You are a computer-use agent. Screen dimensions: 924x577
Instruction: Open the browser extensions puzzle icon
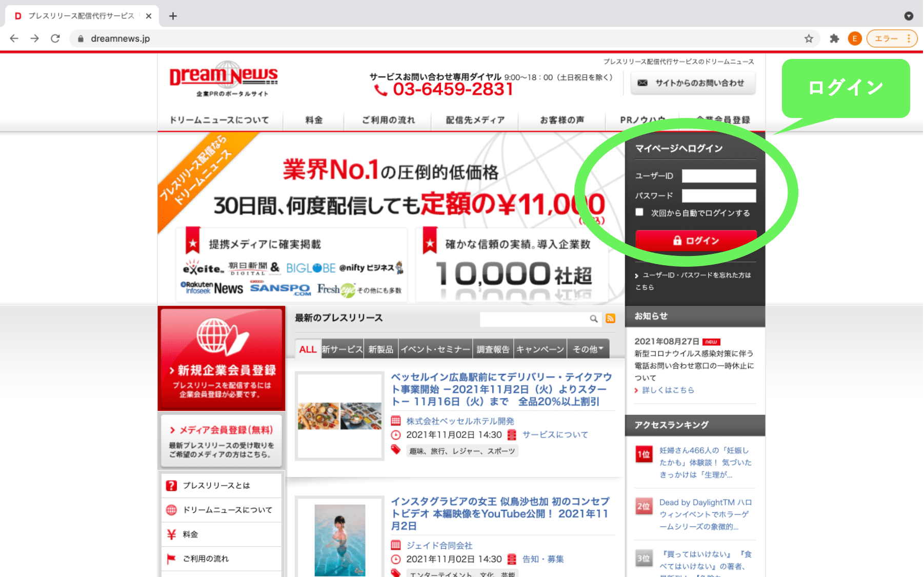pos(834,38)
